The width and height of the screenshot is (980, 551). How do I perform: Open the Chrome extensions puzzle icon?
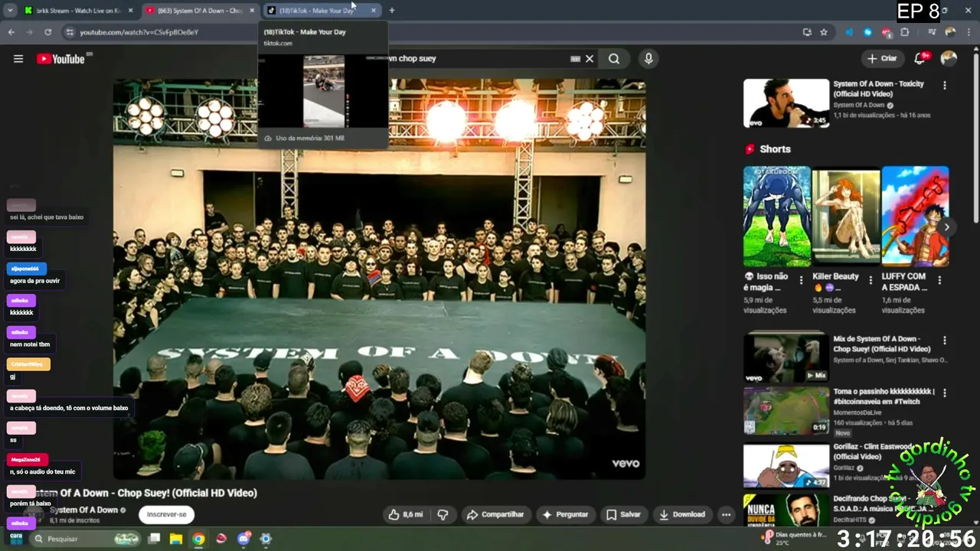(905, 32)
